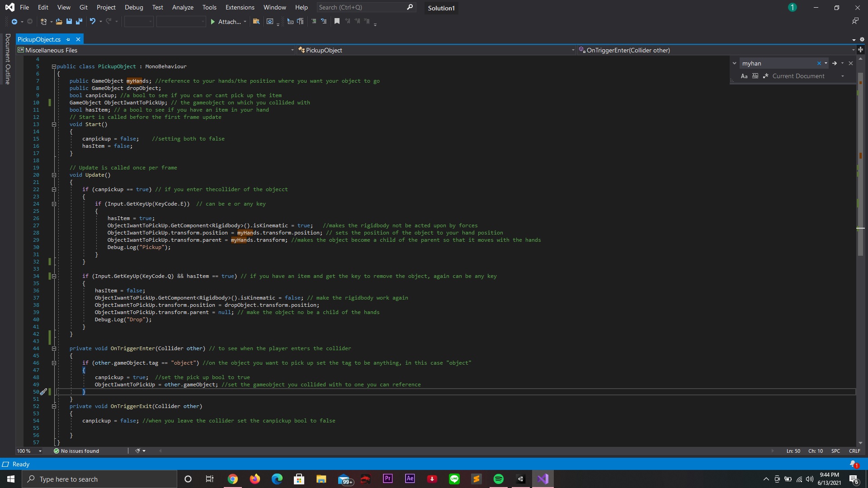This screenshot has height=488, width=868.
Task: Click the code cleanup broom icon
Action: point(138,451)
